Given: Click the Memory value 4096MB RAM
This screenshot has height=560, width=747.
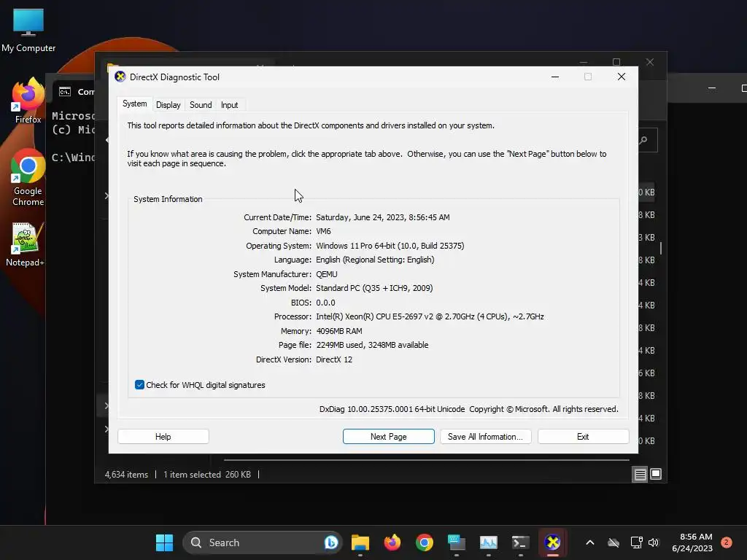Looking at the screenshot, I should [x=339, y=331].
